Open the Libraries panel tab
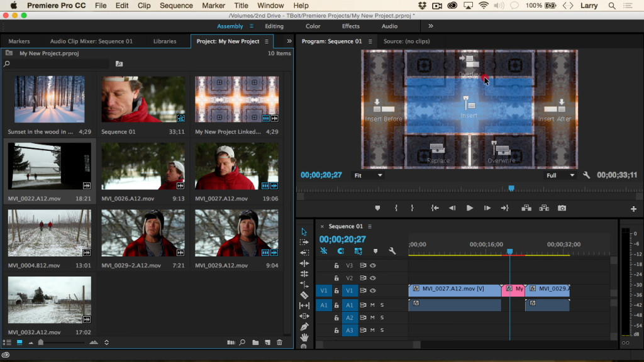 coord(165,41)
